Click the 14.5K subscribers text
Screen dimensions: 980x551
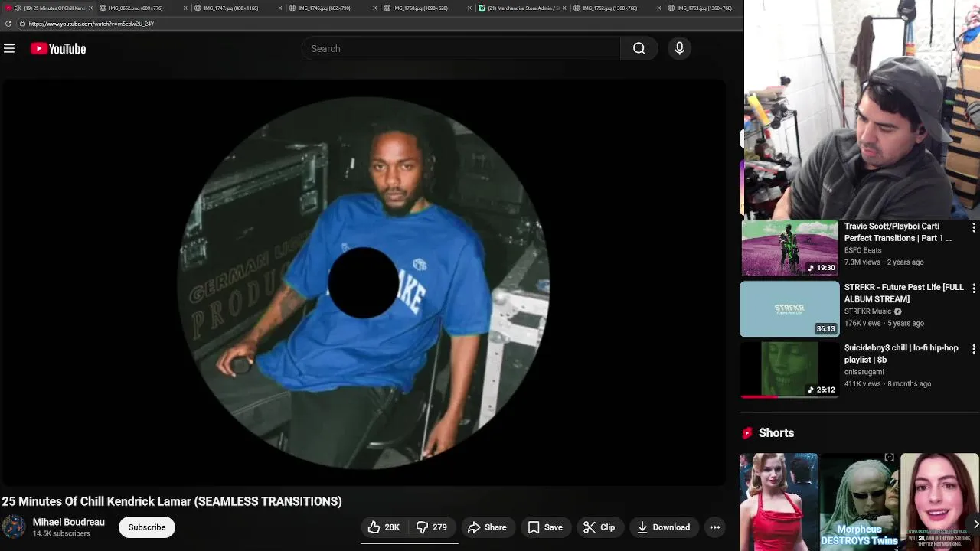(x=61, y=533)
